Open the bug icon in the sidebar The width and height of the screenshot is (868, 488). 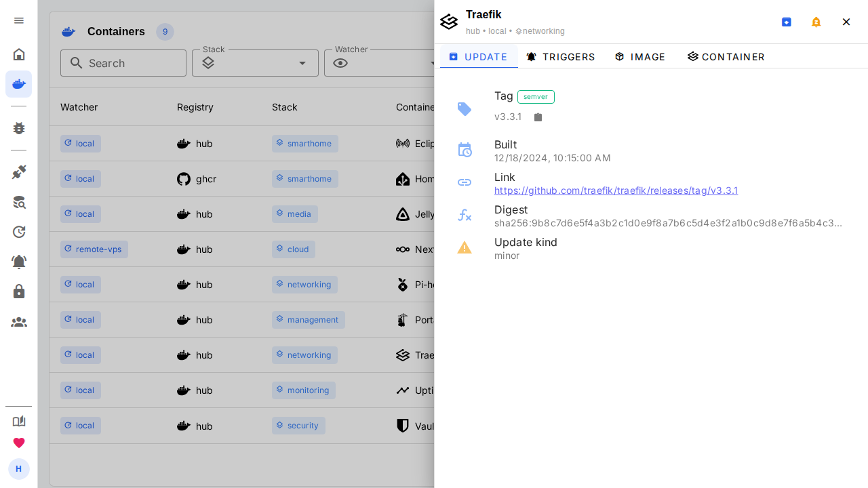point(19,128)
